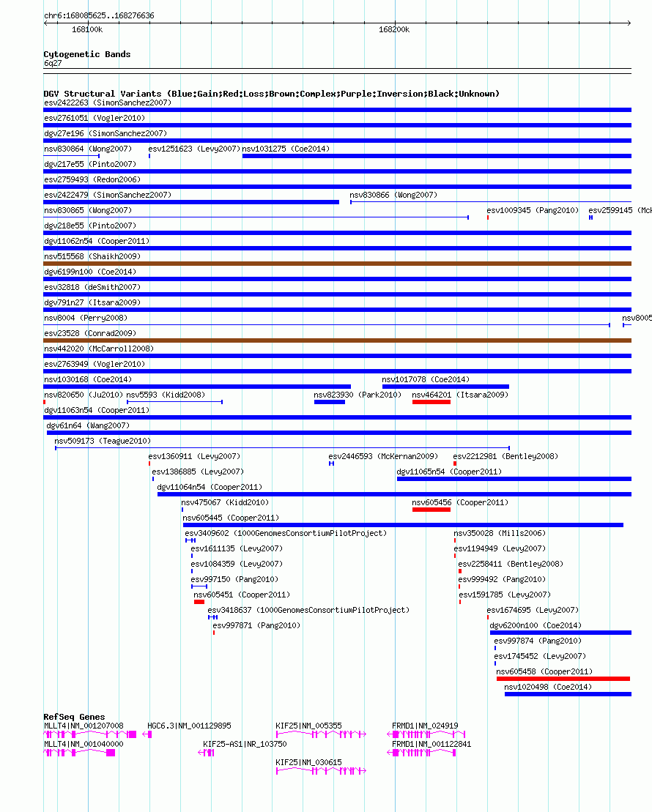Open the dgv27e196 (SimonSanchez2007) variant
The height and width of the screenshot is (812, 652).
[105, 133]
